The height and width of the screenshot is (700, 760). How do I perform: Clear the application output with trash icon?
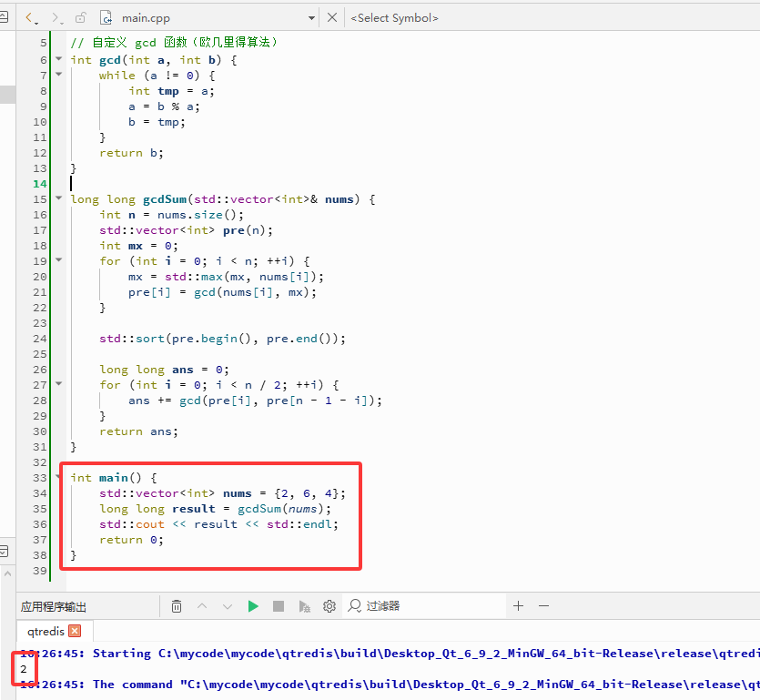point(177,606)
